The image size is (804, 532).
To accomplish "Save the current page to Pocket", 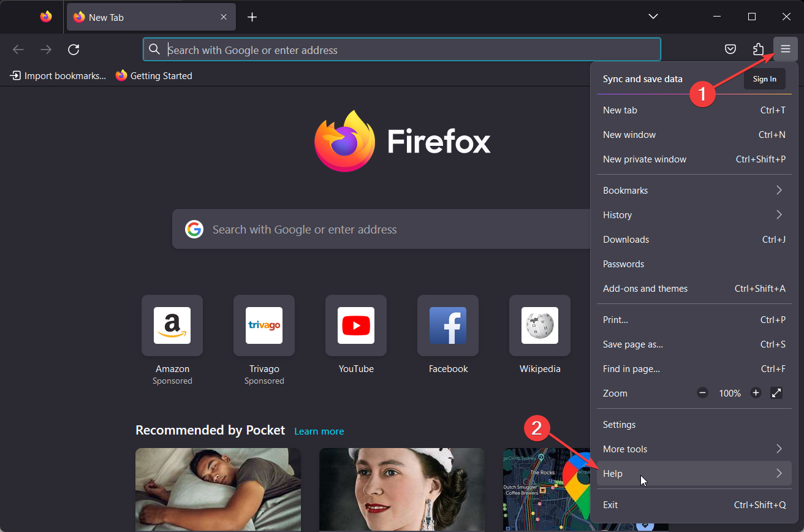I will 730,49.
